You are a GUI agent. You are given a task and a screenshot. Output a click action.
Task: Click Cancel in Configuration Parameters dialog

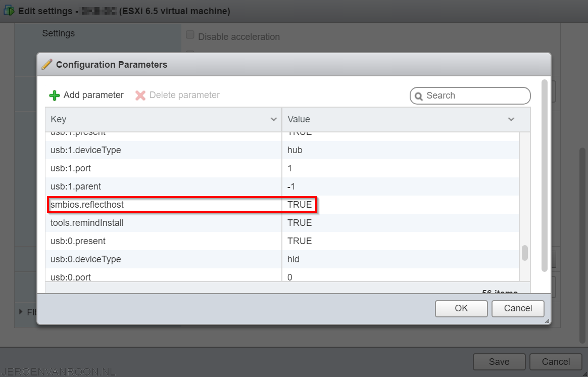click(518, 308)
